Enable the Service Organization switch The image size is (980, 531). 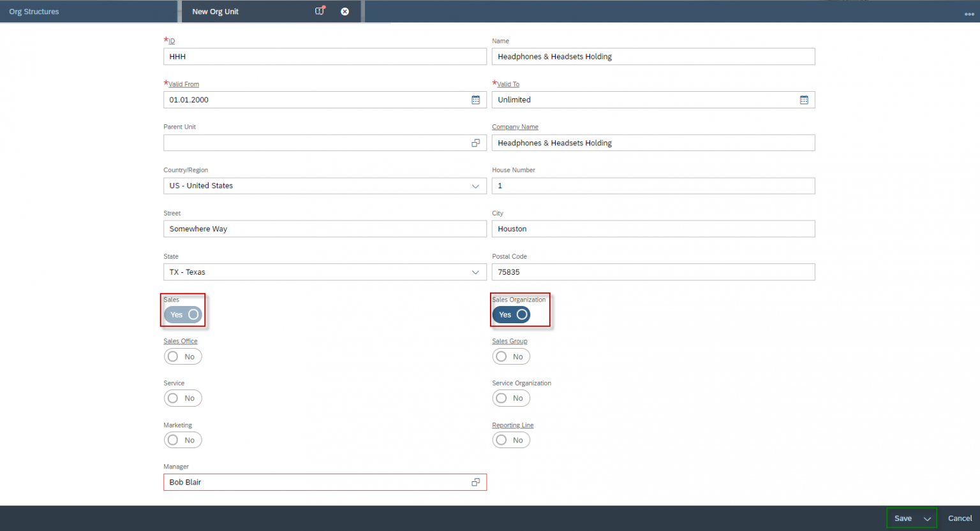(x=510, y=398)
